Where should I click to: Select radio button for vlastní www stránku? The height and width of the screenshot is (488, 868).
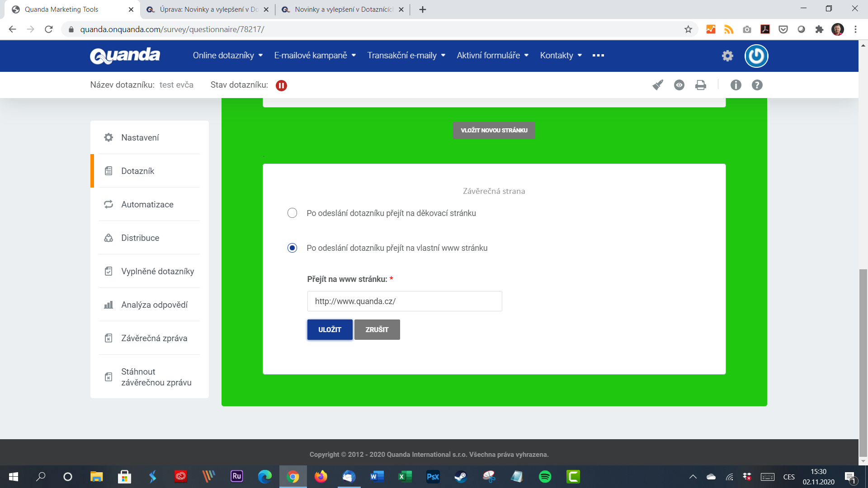point(292,248)
